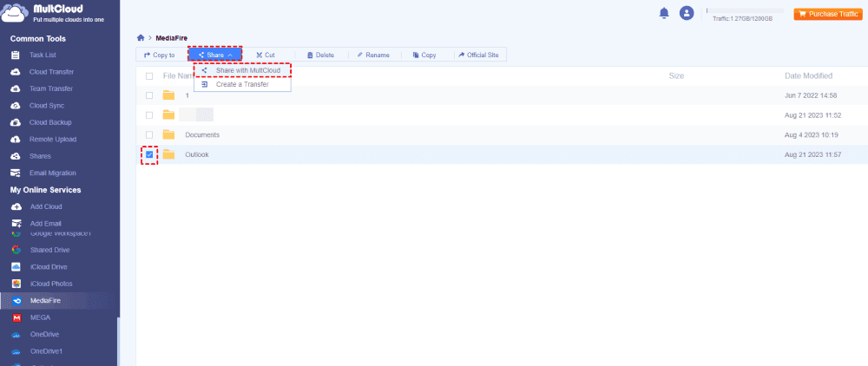
Task: Click folder icon of folder 1
Action: pos(169,95)
